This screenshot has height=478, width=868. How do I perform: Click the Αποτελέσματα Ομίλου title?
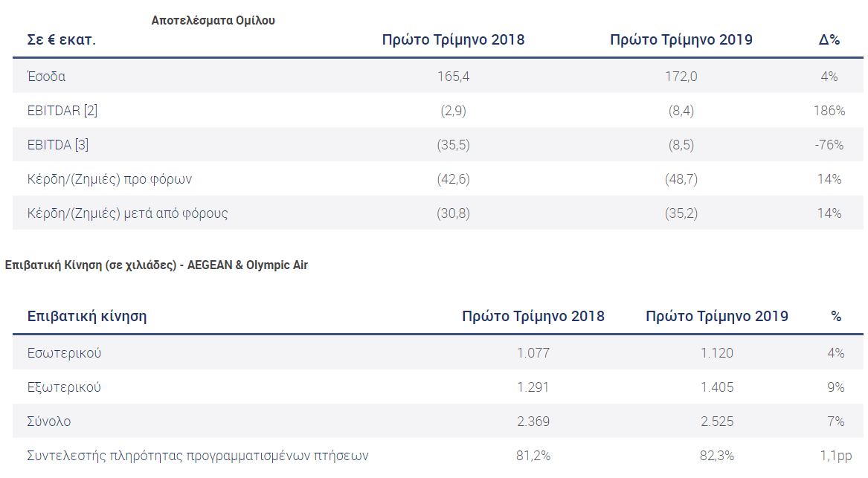tap(213, 21)
